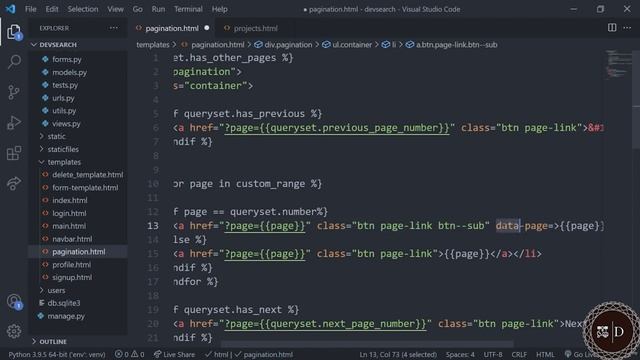Open the Terminal menu
The height and width of the screenshot is (360, 640).
[x=188, y=9]
